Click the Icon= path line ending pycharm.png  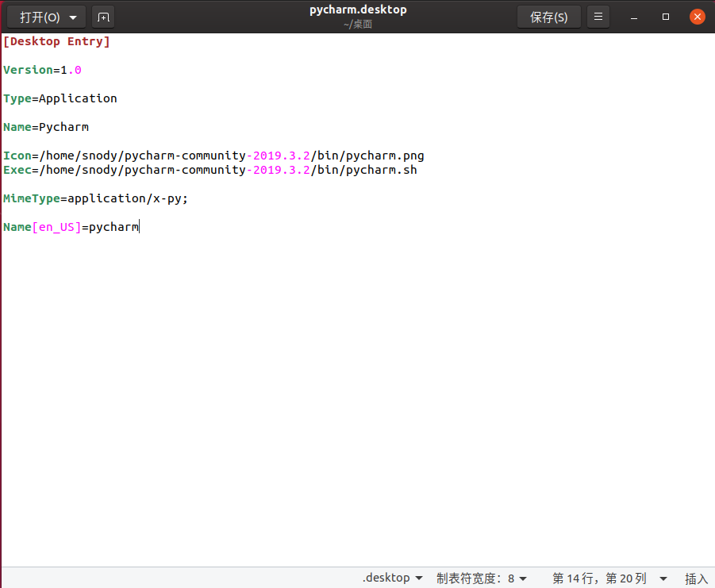point(213,156)
